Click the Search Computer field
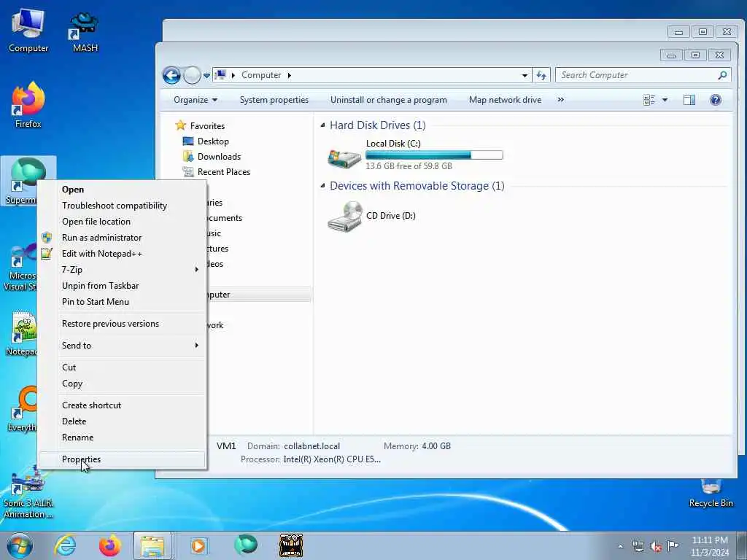747x560 pixels. [x=643, y=75]
